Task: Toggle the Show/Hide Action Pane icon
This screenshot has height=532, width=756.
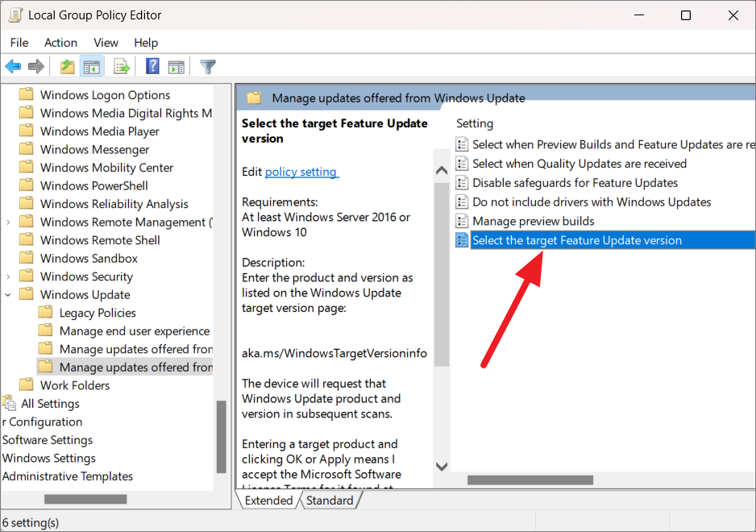Action: pyautogui.click(x=176, y=67)
